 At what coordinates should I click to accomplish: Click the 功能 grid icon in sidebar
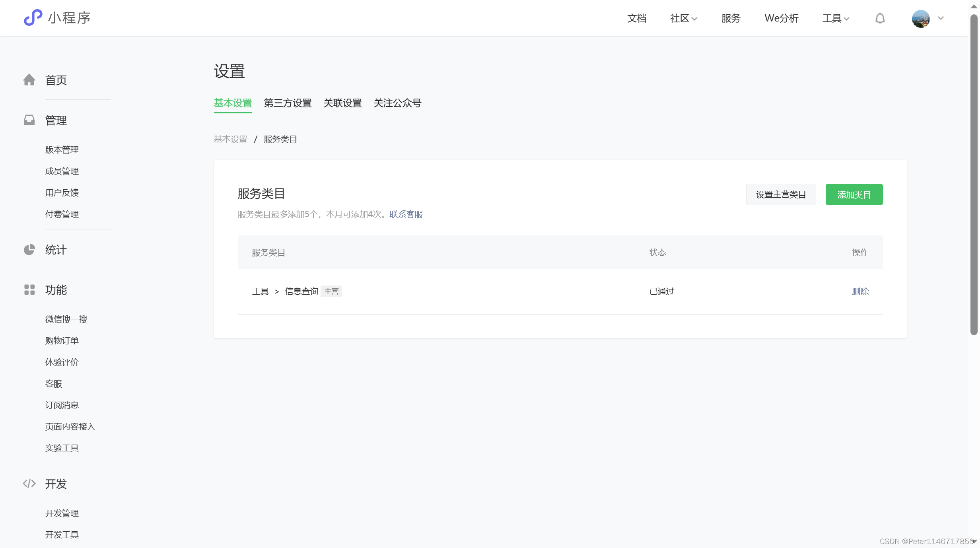(29, 290)
